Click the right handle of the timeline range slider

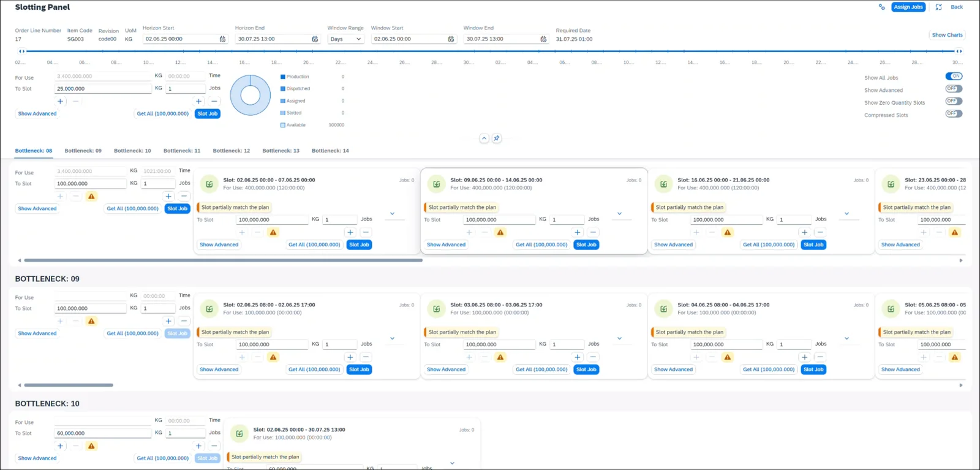(x=959, y=51)
